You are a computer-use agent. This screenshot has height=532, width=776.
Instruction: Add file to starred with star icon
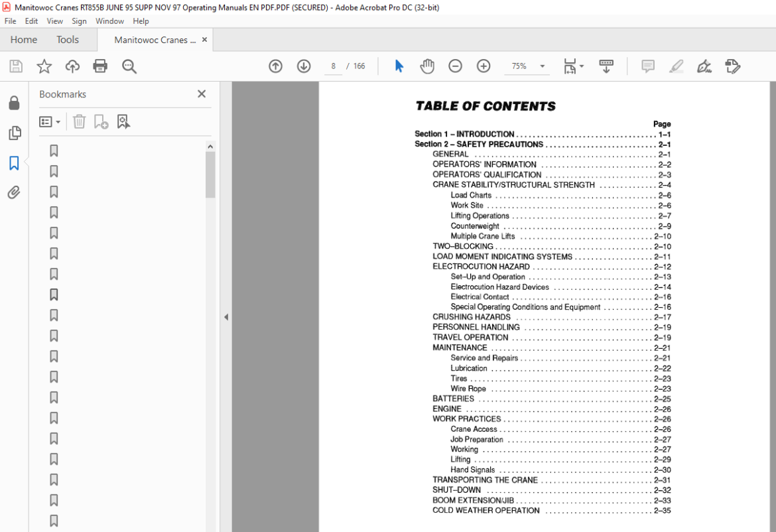point(44,66)
